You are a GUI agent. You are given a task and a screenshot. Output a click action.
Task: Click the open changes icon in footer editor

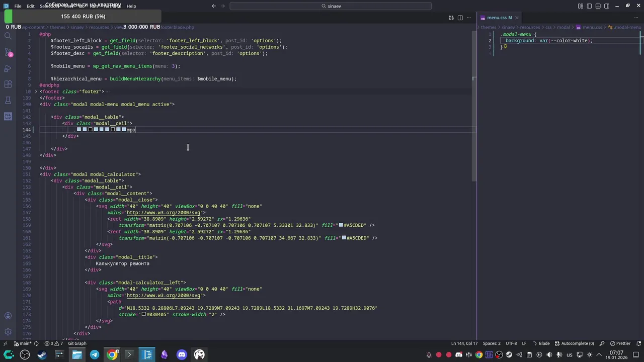(451, 18)
